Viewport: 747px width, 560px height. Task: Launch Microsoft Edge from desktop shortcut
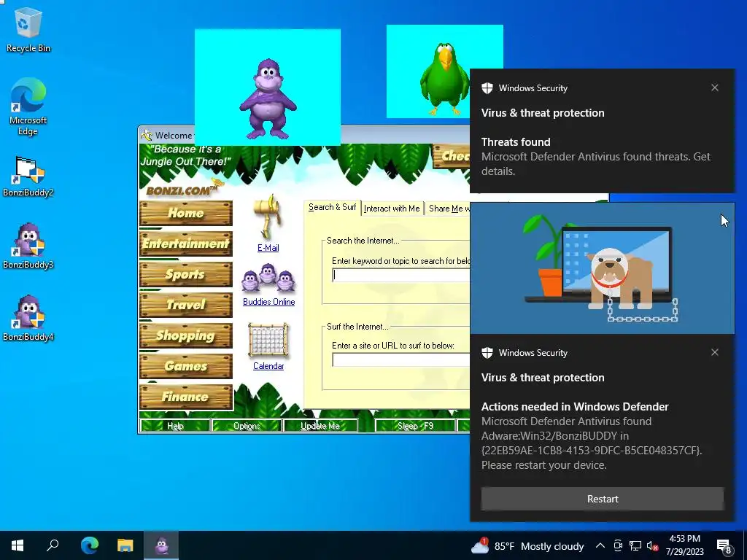[x=28, y=106]
